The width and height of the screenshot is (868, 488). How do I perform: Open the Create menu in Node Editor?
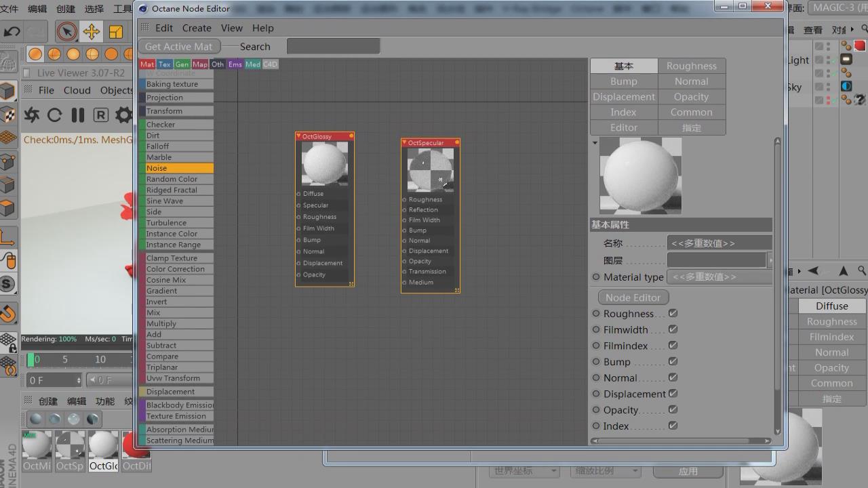click(x=197, y=28)
